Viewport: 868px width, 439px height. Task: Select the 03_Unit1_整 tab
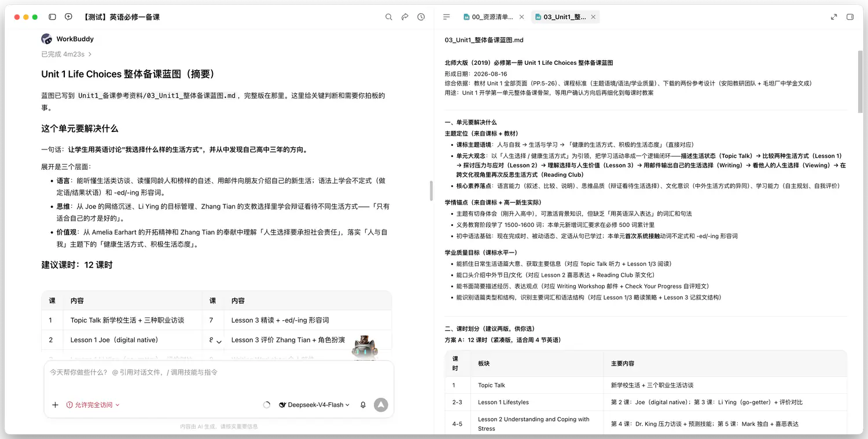click(x=565, y=17)
